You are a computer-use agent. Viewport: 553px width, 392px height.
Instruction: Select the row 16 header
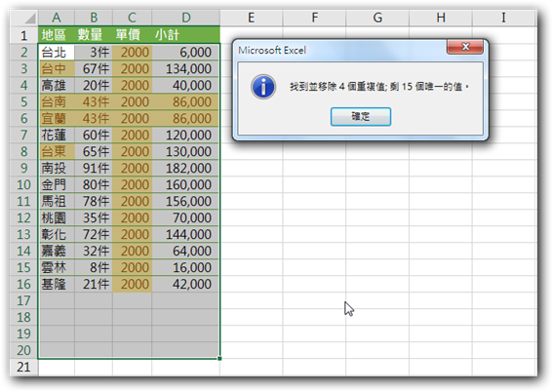(23, 284)
